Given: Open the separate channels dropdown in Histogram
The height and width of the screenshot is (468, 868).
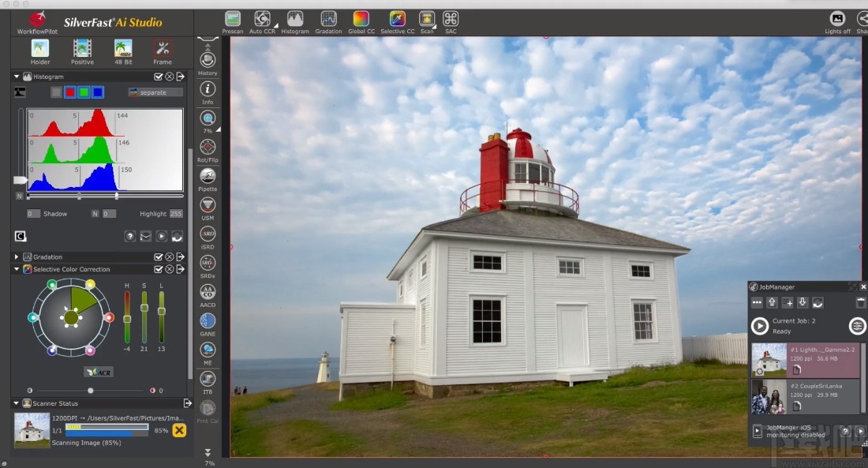Looking at the screenshot, I should (x=155, y=92).
